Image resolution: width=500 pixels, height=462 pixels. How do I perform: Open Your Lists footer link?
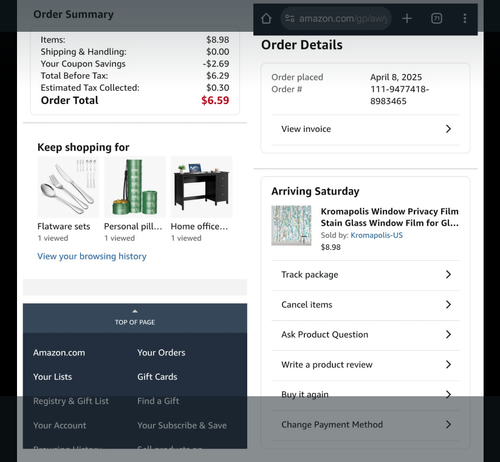[52, 377]
